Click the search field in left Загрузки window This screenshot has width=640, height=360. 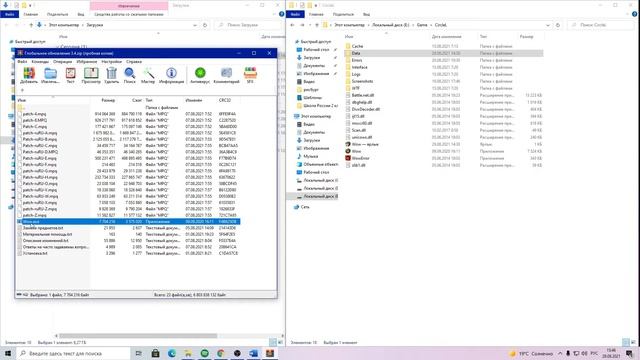tap(249, 25)
